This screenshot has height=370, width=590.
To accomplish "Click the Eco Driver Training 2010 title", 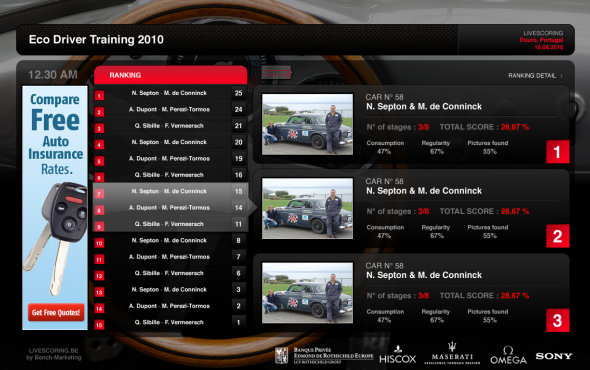I will click(96, 40).
